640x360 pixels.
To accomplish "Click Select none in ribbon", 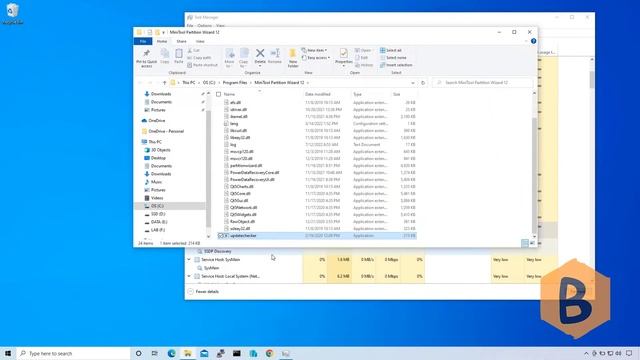I will (393, 58).
